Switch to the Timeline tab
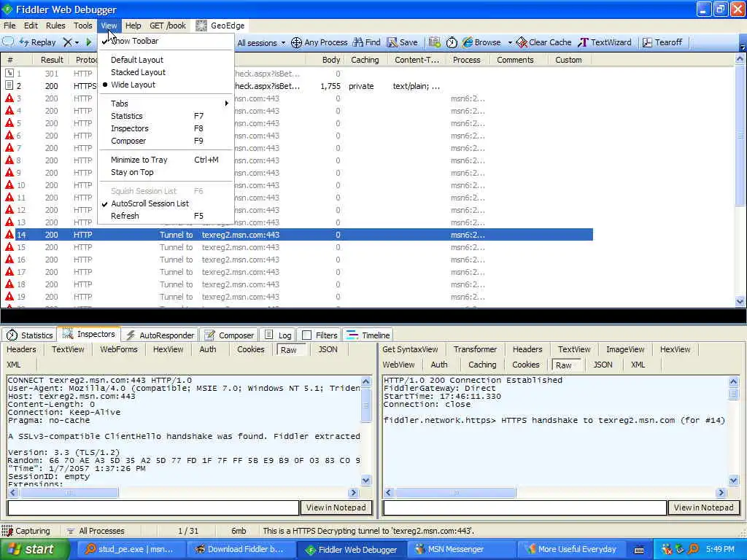Image resolution: width=747 pixels, height=560 pixels. tap(368, 335)
